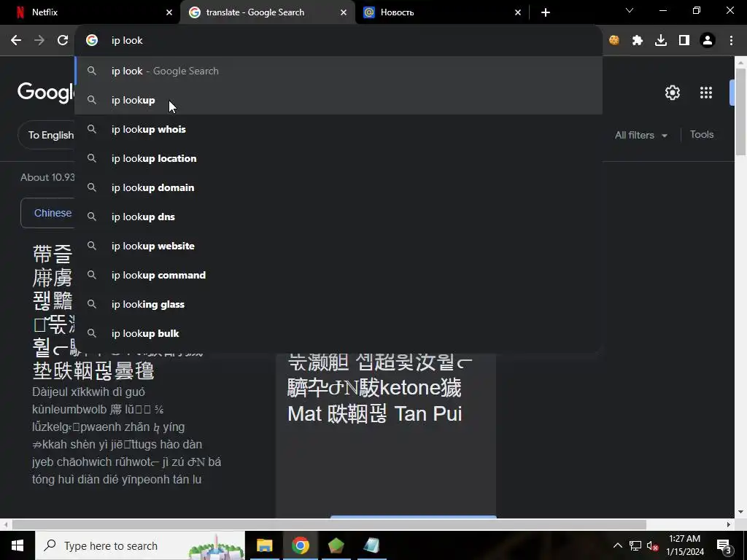The image size is (747, 560).
Task: Select the 'ip lookup website' suggestion
Action: pos(338,246)
